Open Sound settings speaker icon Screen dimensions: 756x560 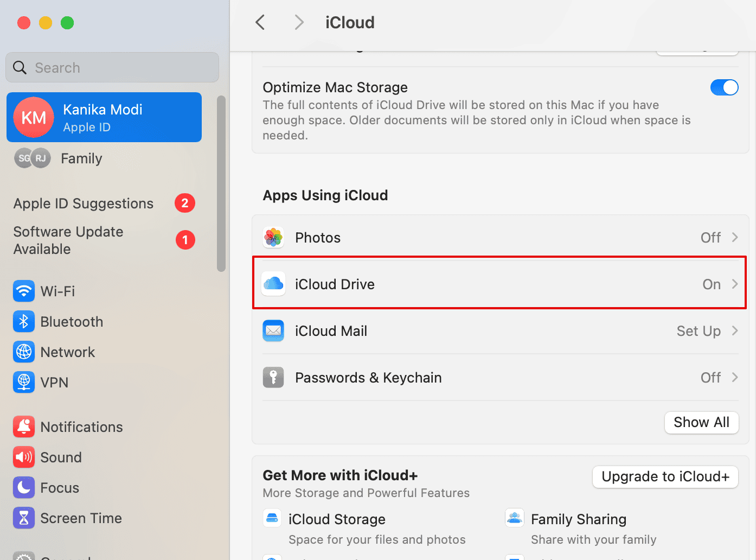tap(24, 457)
